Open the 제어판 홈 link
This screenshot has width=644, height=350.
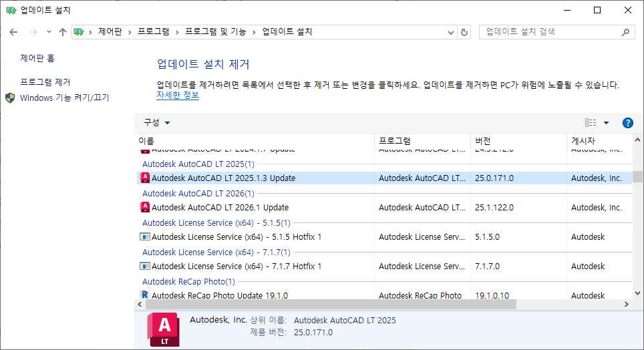point(37,59)
